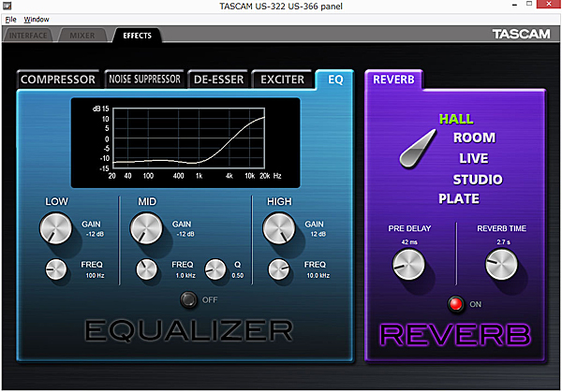The height and width of the screenshot is (392, 562).
Task: Switch to the COMPRESSOR tab
Action: (x=58, y=80)
